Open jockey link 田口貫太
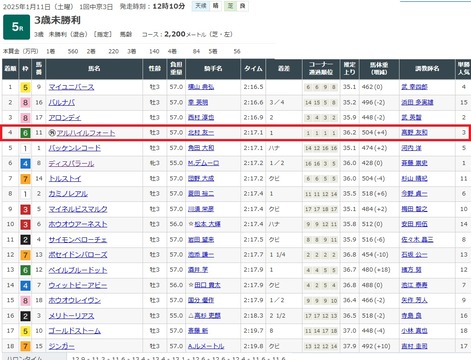471x360 pixels. pos(207,285)
